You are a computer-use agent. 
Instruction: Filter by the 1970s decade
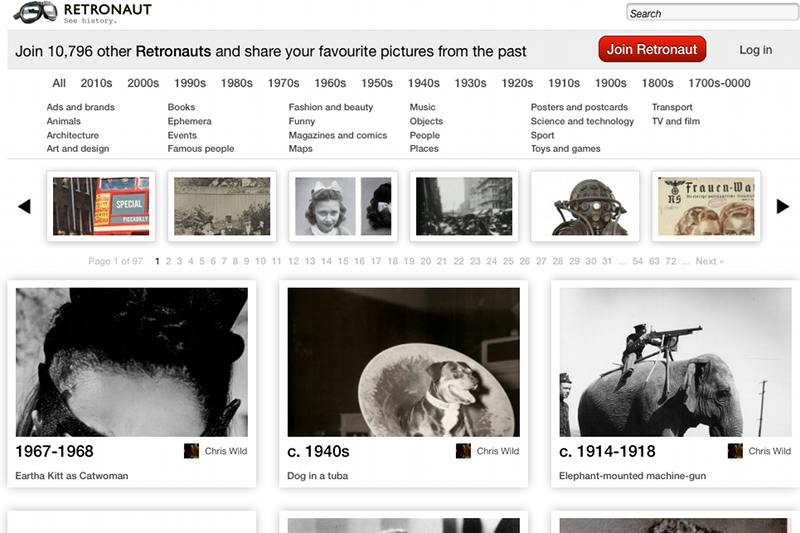(x=284, y=83)
